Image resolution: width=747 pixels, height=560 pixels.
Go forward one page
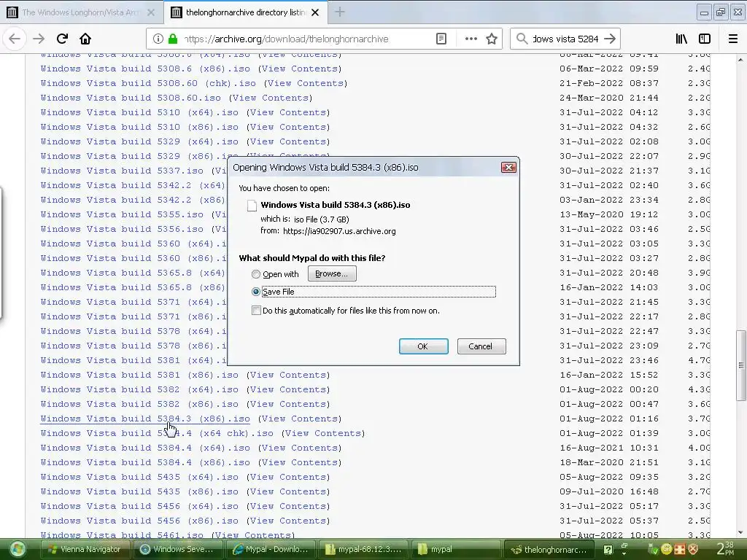39,39
